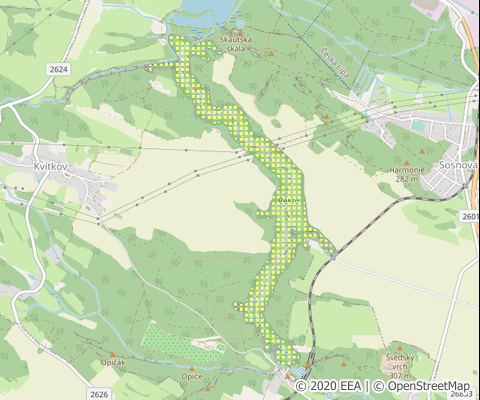Open the © 2020 EEA attribution link
480x400 pixels.
point(328,386)
